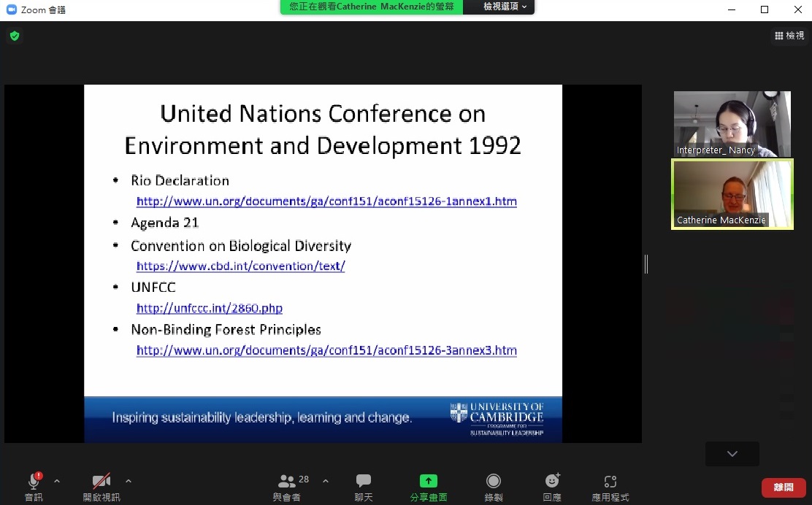
Task: Show more video thumbnails with down chevron
Action: (732, 454)
